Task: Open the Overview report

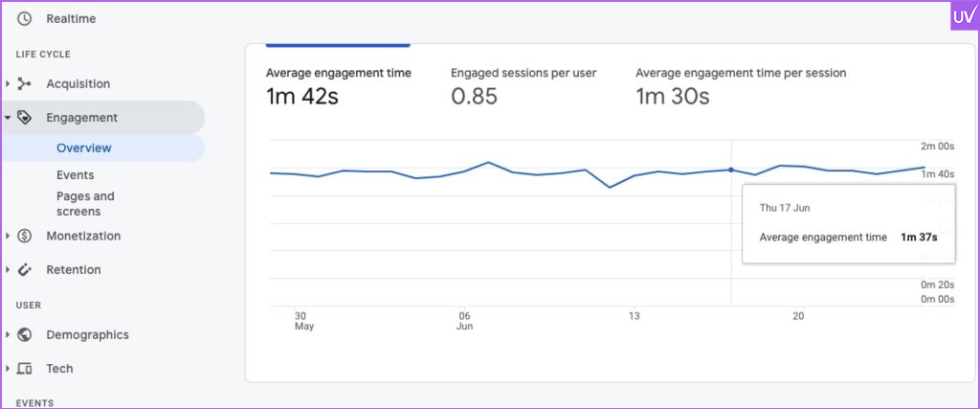Action: click(x=84, y=148)
